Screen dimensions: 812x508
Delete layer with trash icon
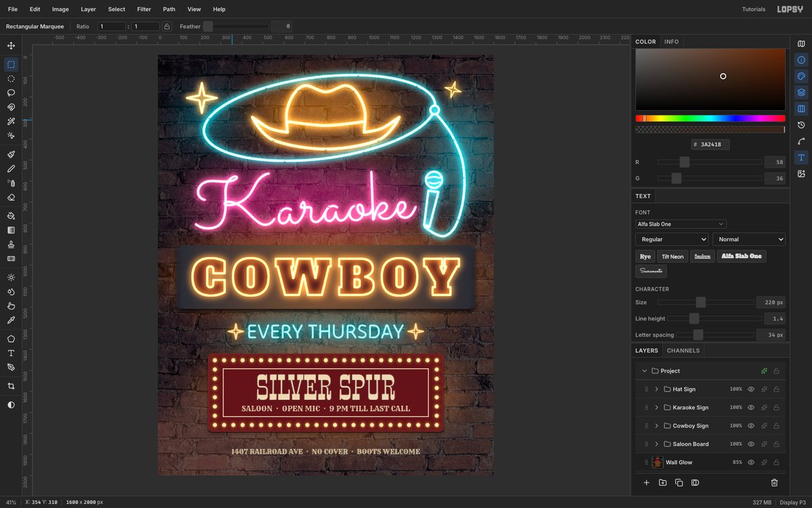pyautogui.click(x=774, y=482)
